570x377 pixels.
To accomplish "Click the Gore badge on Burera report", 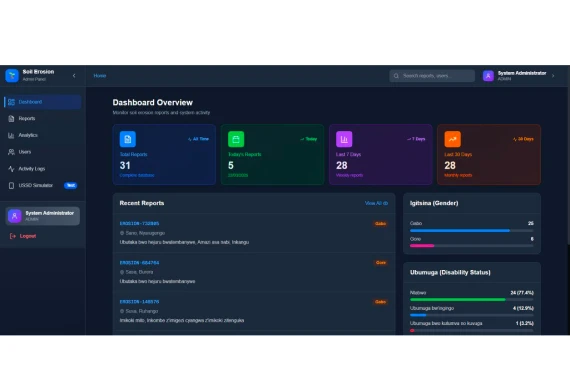I will (x=381, y=262).
